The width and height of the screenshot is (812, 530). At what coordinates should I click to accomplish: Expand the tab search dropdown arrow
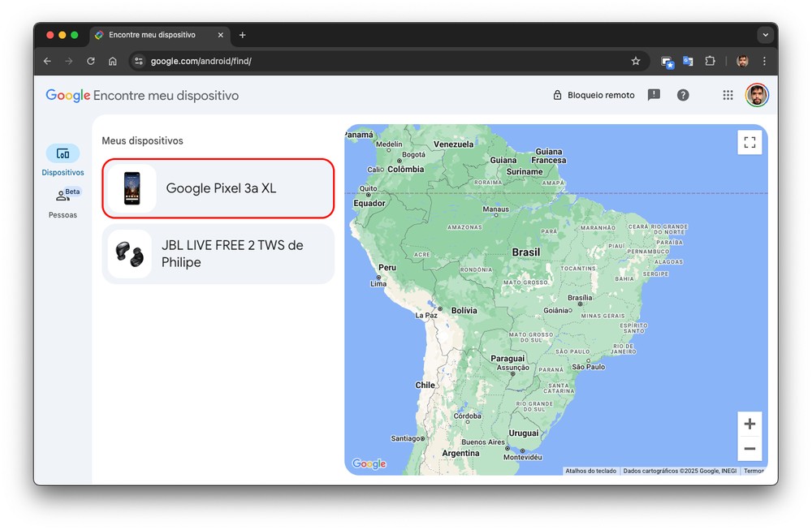pyautogui.click(x=764, y=35)
